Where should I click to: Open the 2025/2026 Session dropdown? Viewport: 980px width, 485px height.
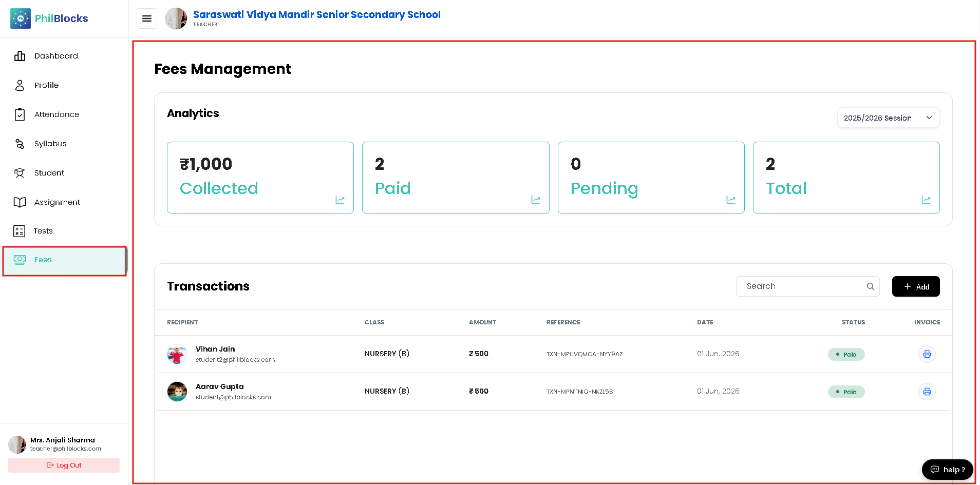pos(888,118)
